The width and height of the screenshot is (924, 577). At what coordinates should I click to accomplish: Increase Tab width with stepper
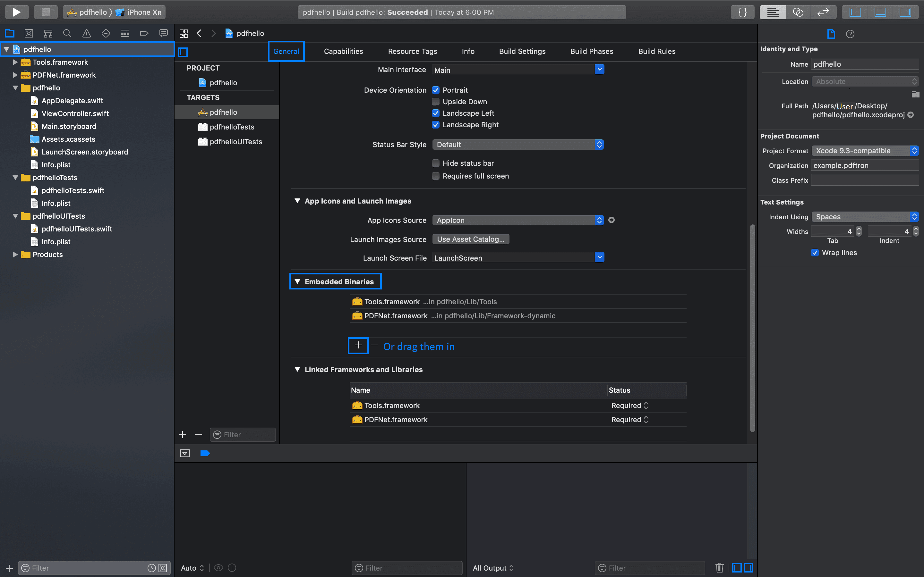859,229
